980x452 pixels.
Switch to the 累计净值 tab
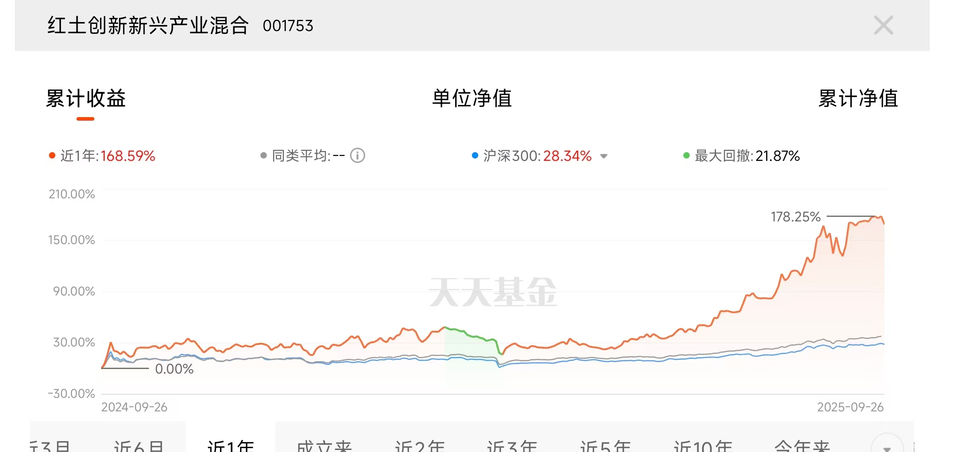pos(858,98)
